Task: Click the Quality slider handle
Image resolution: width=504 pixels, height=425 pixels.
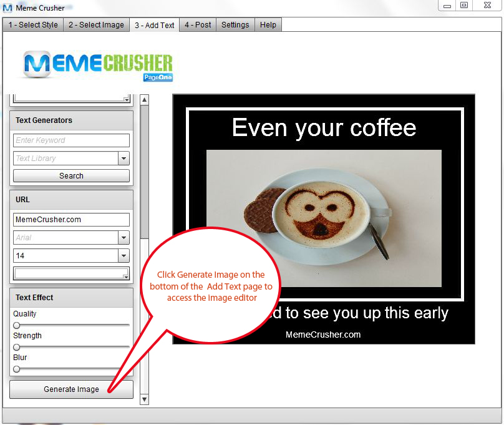Action: [16, 325]
